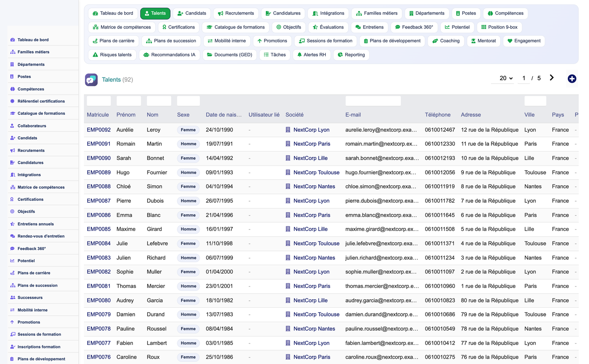The height and width of the screenshot is (364, 589).
Task: Click the Matricule filter input field
Action: tap(99, 101)
